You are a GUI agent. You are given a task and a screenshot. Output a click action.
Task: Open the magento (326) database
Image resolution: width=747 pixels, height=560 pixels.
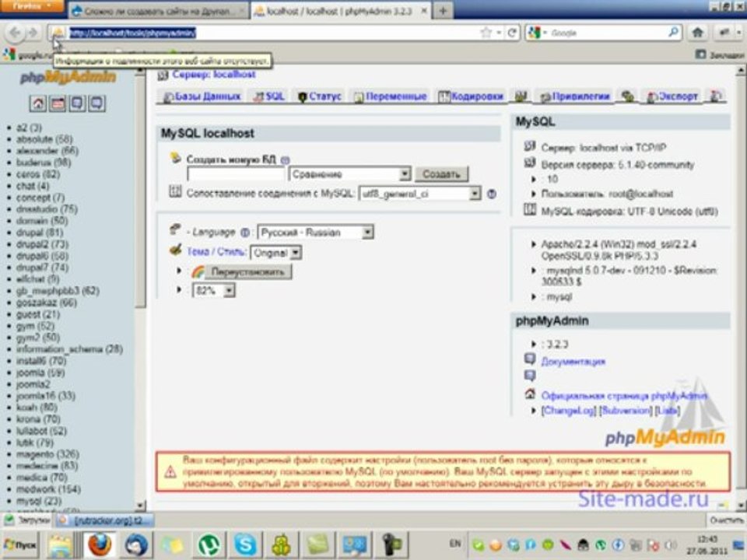pyautogui.click(x=47, y=454)
